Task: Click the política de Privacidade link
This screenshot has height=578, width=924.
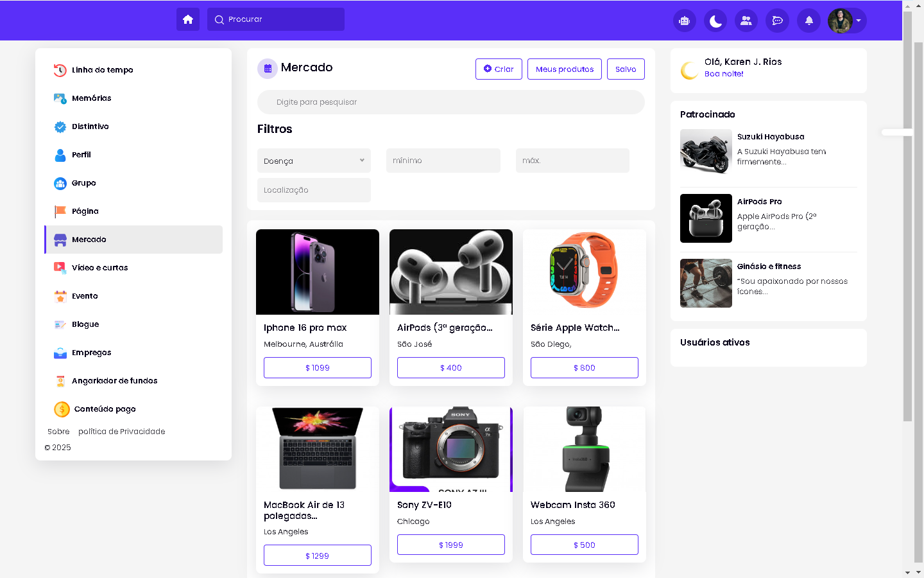Action: point(121,432)
